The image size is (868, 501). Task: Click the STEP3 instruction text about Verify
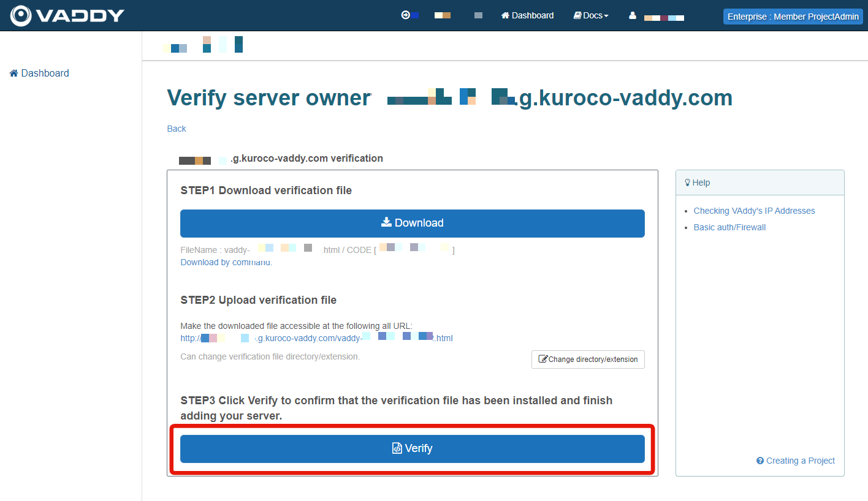pos(397,408)
